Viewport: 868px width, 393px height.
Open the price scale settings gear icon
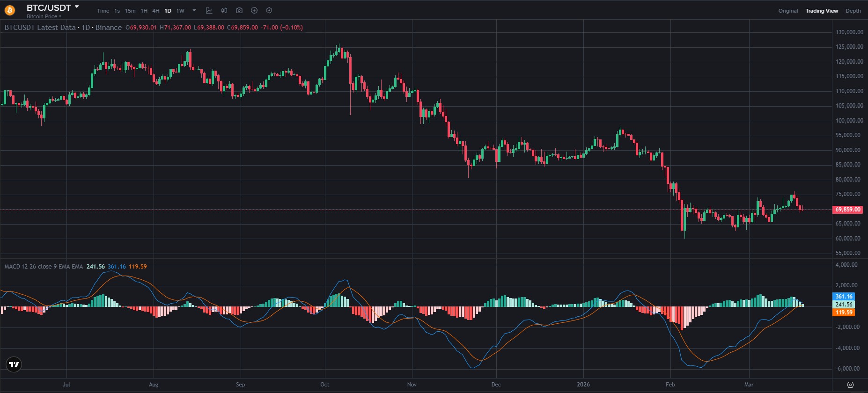pyautogui.click(x=851, y=385)
